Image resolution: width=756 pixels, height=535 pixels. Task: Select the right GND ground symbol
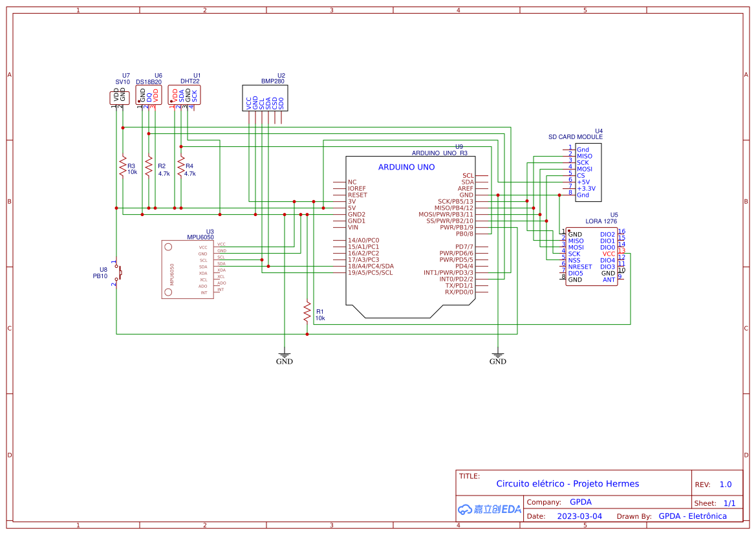497,355
